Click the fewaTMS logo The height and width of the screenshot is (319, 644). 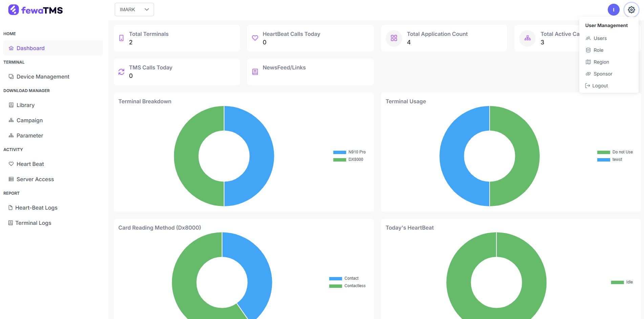click(x=36, y=10)
